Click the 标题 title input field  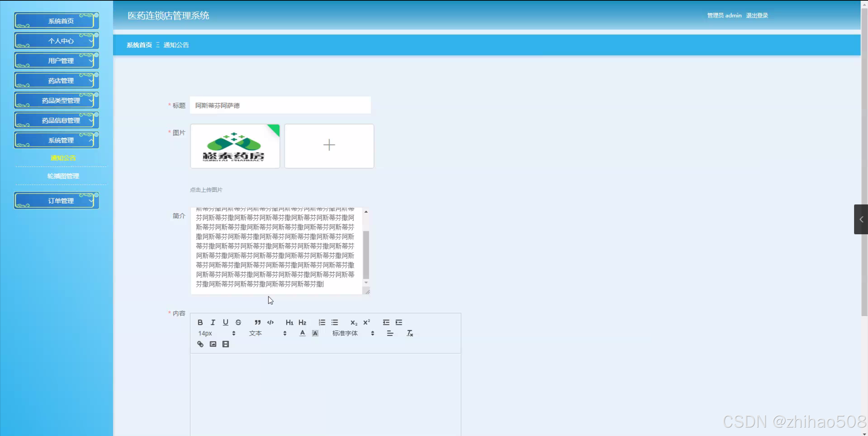(x=280, y=105)
